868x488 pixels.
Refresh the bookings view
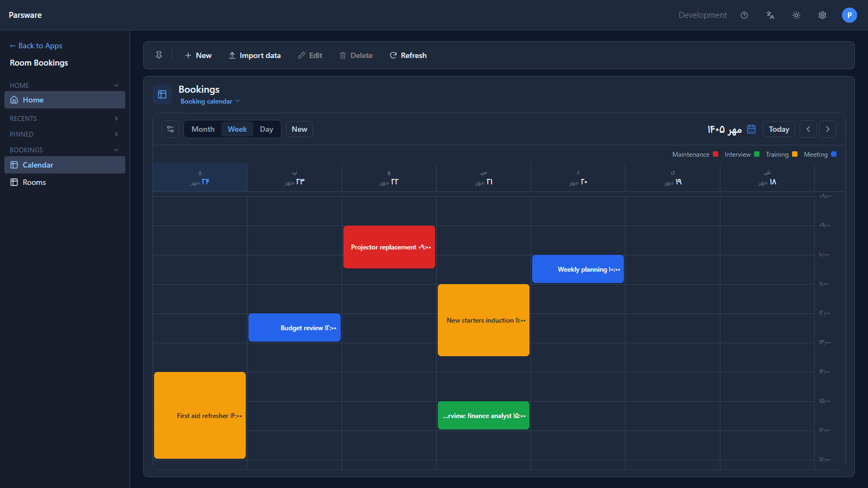pos(408,55)
